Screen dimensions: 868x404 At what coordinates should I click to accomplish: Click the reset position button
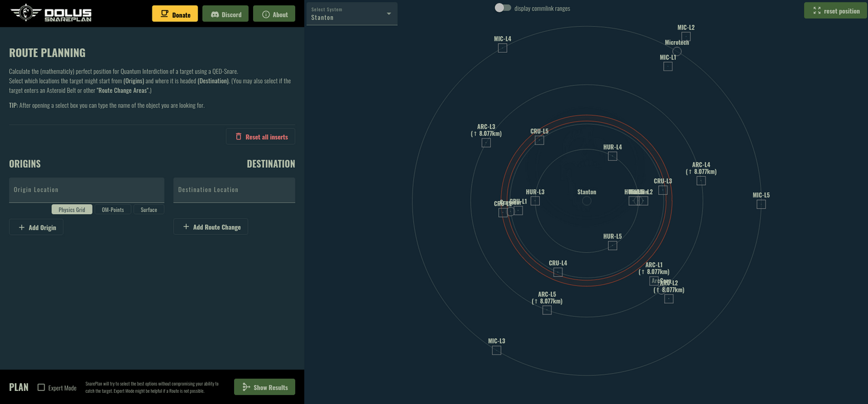pos(835,11)
